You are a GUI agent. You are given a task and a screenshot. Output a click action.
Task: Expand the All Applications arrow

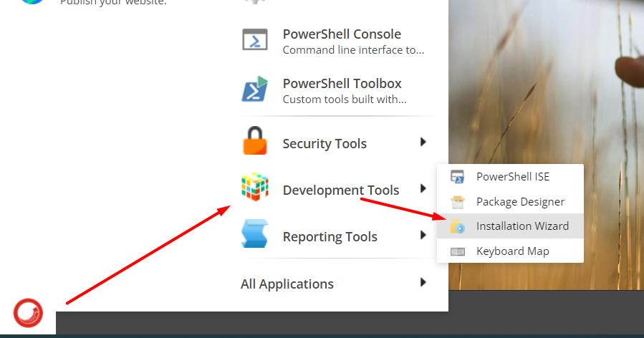point(423,282)
